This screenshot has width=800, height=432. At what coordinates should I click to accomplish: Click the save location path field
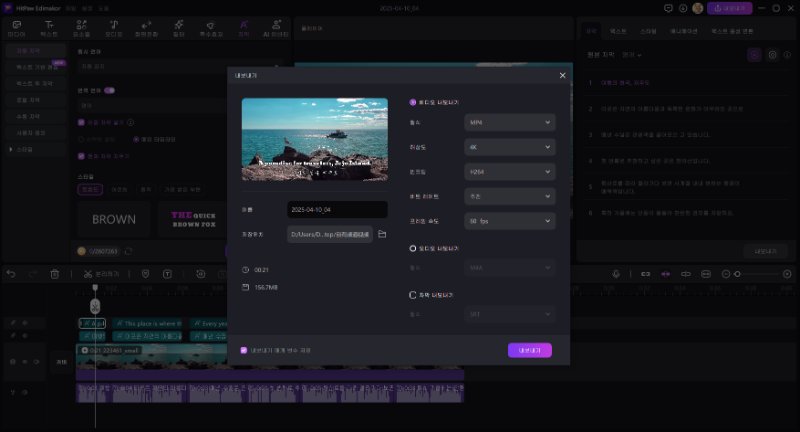coord(330,234)
